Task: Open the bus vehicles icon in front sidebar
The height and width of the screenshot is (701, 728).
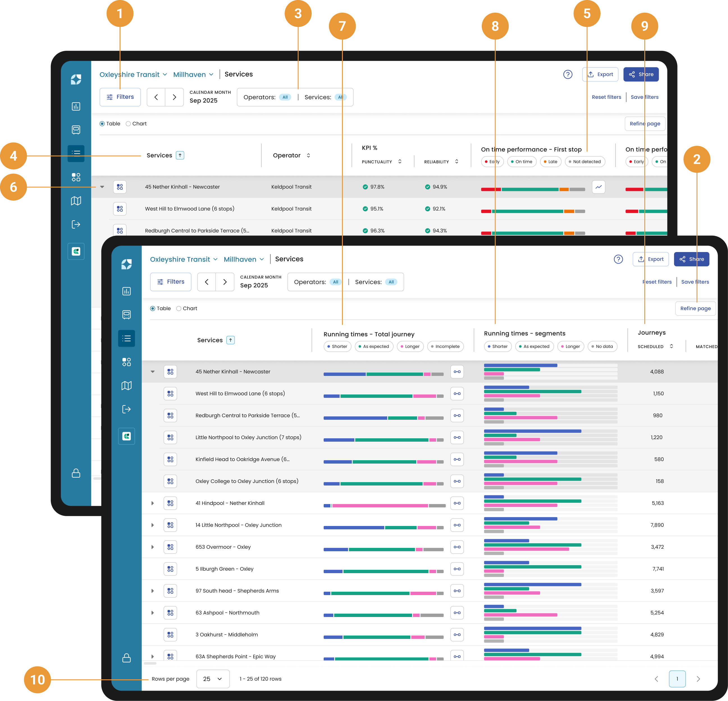Action: (x=126, y=314)
